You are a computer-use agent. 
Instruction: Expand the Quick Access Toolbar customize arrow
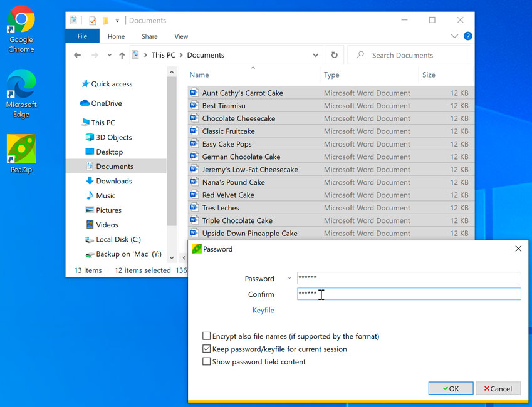(x=117, y=20)
